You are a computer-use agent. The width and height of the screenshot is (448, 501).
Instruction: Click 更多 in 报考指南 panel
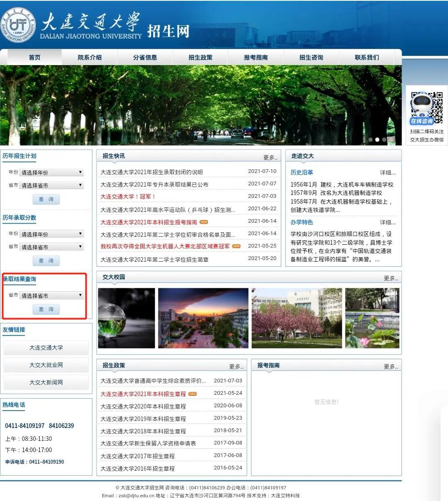tap(391, 367)
